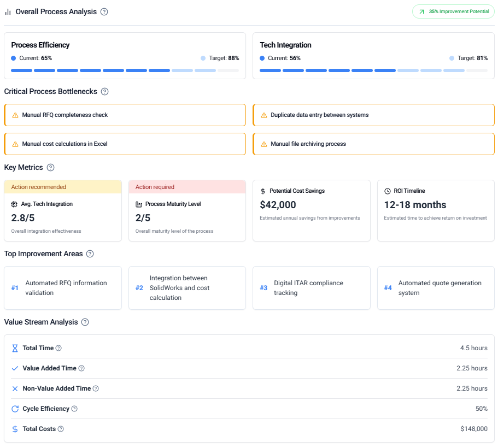Click the Process Efficiency progress bar
The image size is (498, 448).
(125, 70)
